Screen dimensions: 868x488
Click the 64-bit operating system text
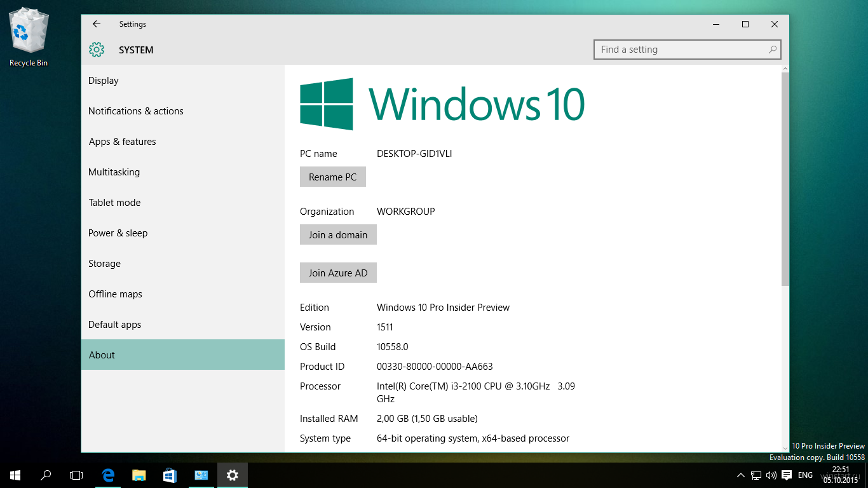[x=473, y=438]
